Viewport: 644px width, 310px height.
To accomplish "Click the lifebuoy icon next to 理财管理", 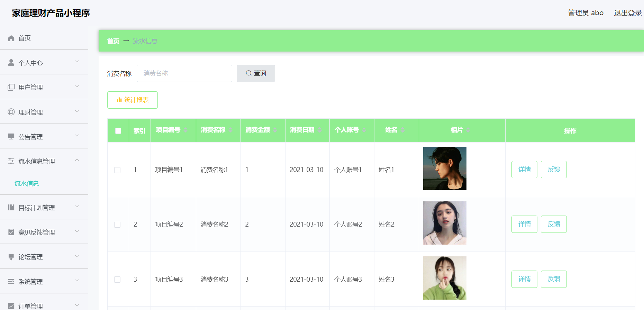I will click(x=11, y=112).
